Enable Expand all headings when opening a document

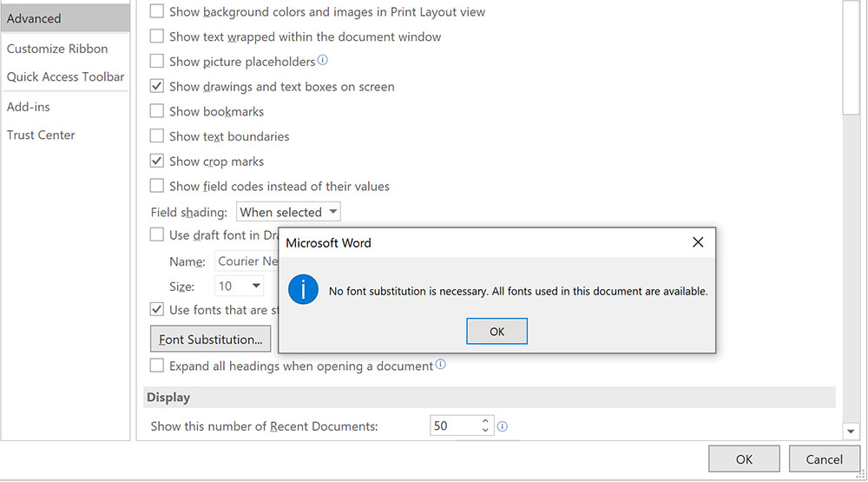coord(157,366)
